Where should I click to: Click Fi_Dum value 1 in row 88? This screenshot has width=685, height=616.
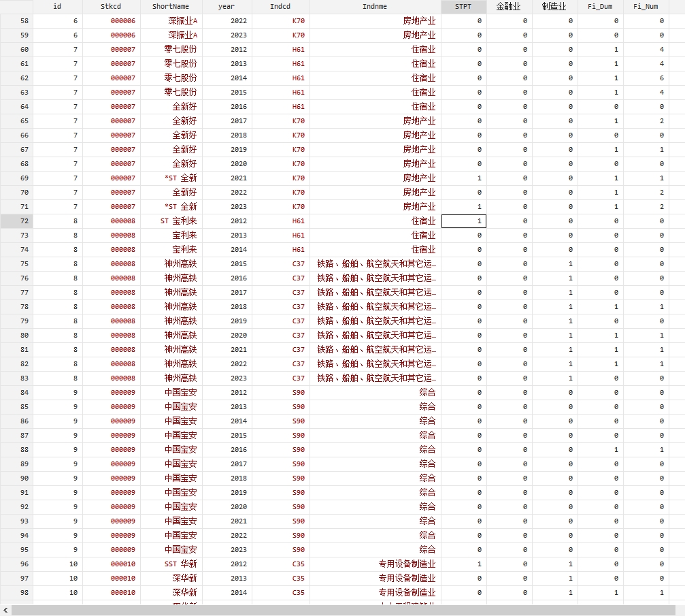[x=616, y=450]
